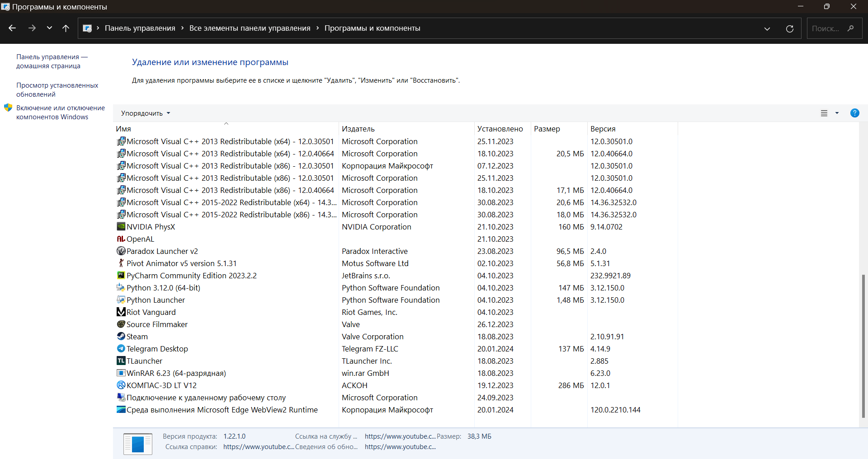Select the Steam icon in list
The height and width of the screenshot is (459, 868).
click(121, 336)
